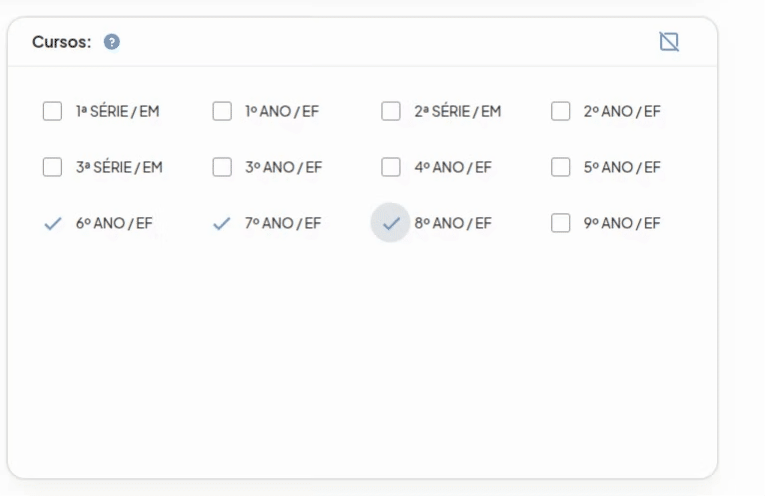Click the 5º ANO / EF label text
Viewport: 765px width, 496px height.
[622, 167]
